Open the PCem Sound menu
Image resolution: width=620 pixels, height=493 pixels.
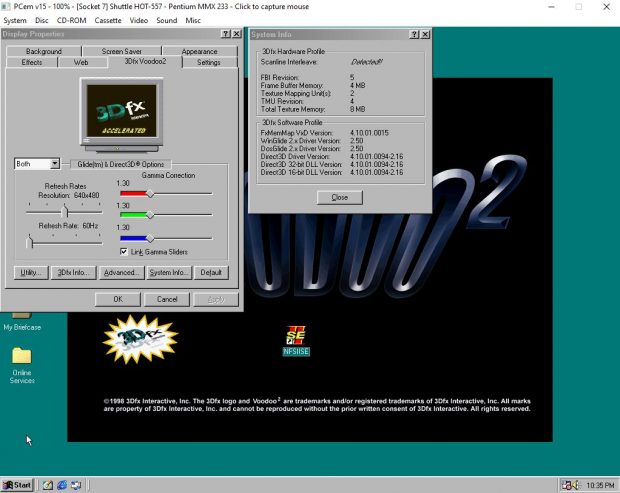[166, 20]
